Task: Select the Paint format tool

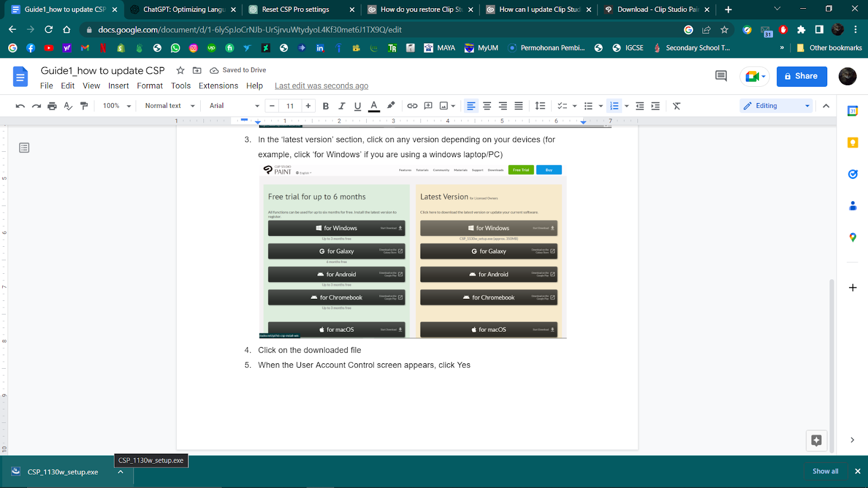Action: click(x=84, y=106)
